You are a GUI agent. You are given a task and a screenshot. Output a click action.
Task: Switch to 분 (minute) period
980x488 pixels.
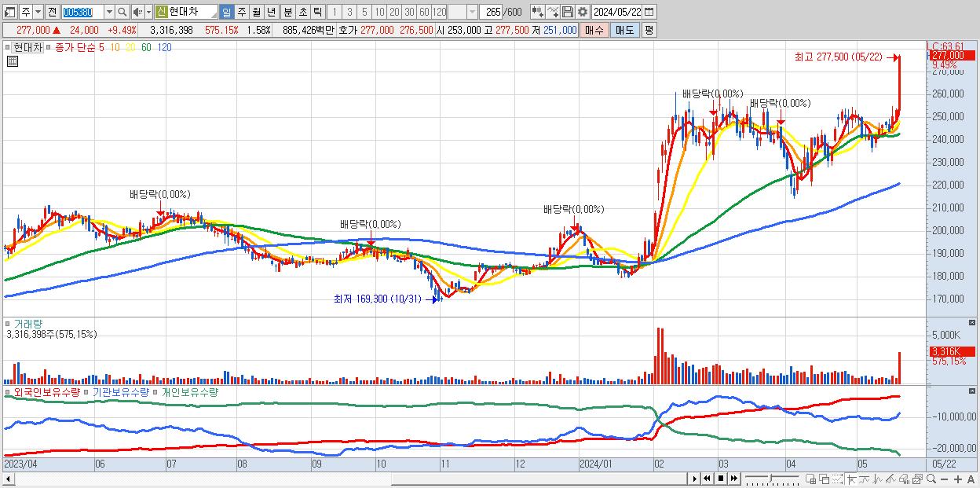[288, 12]
